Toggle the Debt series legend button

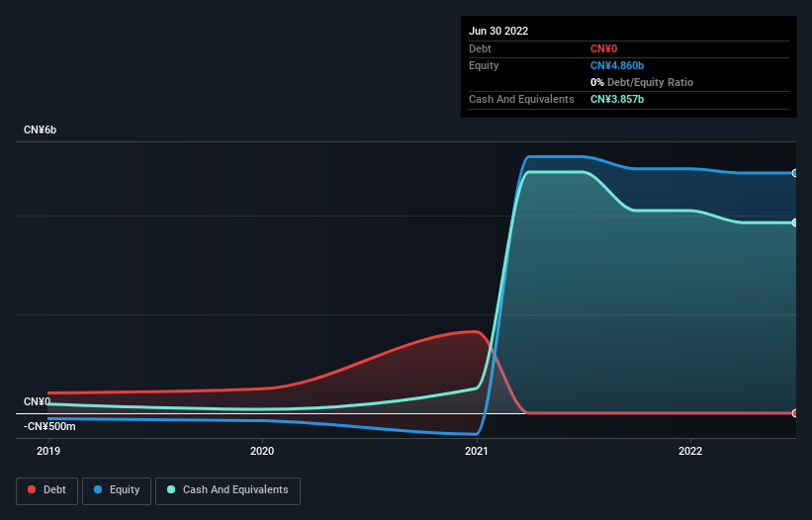coord(47,490)
